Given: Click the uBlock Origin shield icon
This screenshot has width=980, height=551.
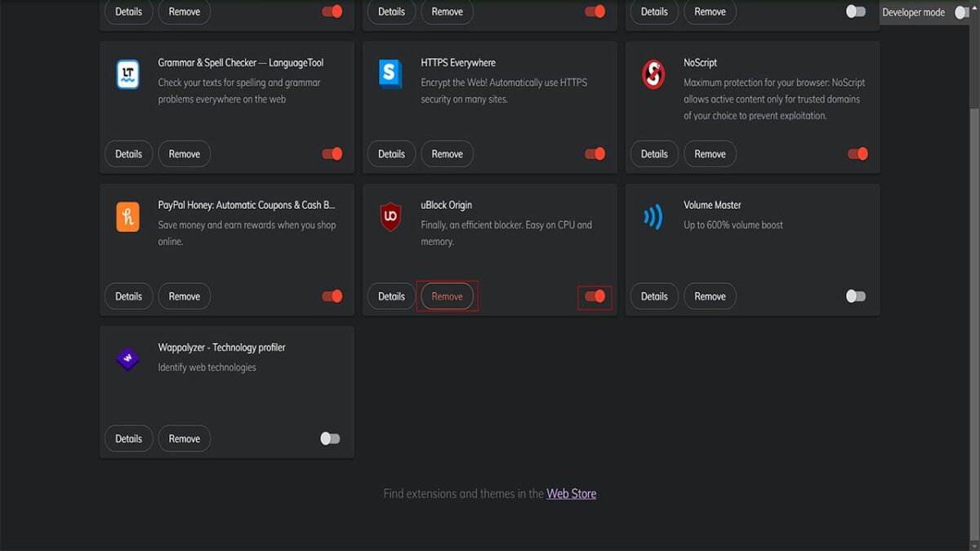Looking at the screenshot, I should (390, 217).
